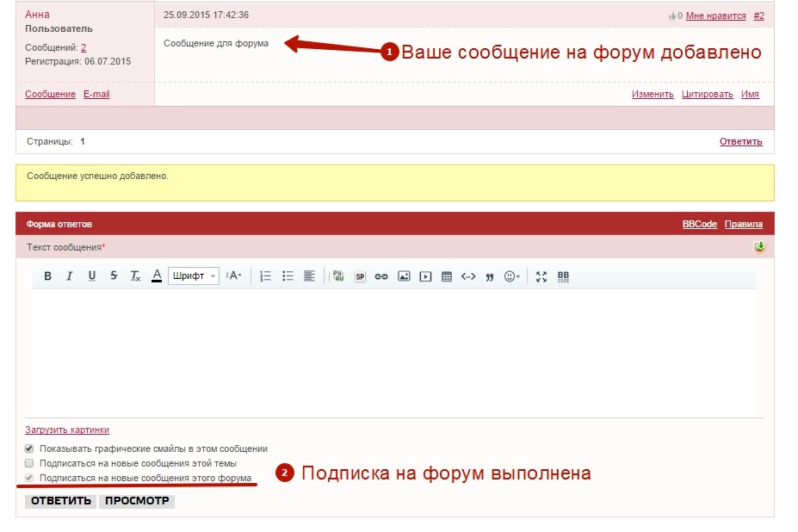Toggle fullscreen editing mode
The image size is (798, 532).
[541, 276]
